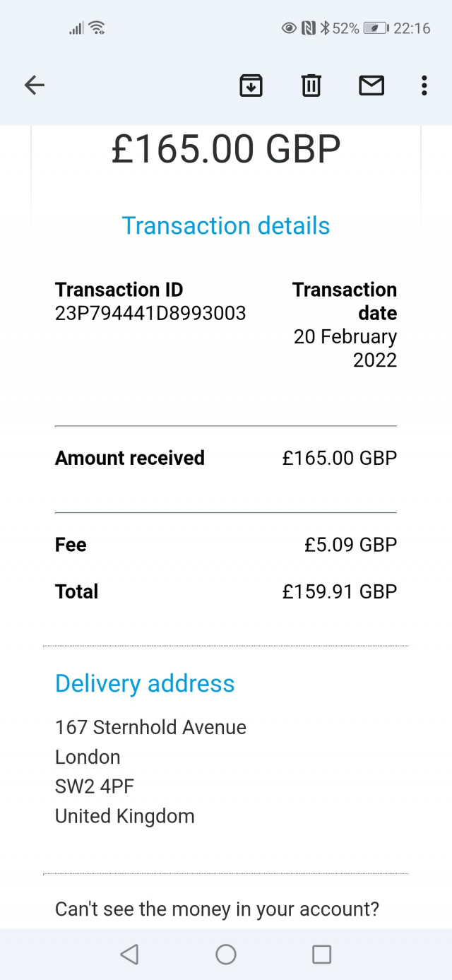Image resolution: width=452 pixels, height=980 pixels.
Task: Open the three-dot overflow menu
Action: [x=424, y=85]
